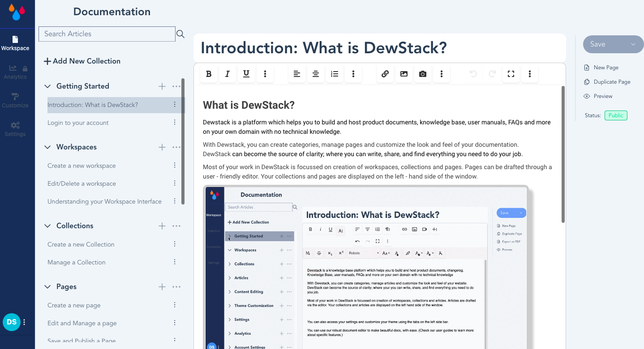This screenshot has width=644, height=349.
Task: Open options dots for 'Create a new workspace'
Action: [175, 166]
